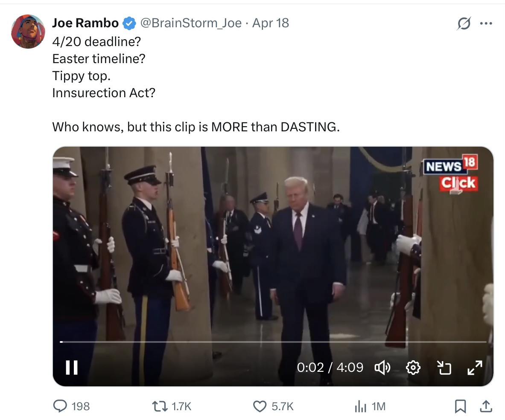View post analytics bar-chart icon
Viewport: 505px width, 420px height.
pyautogui.click(x=360, y=406)
